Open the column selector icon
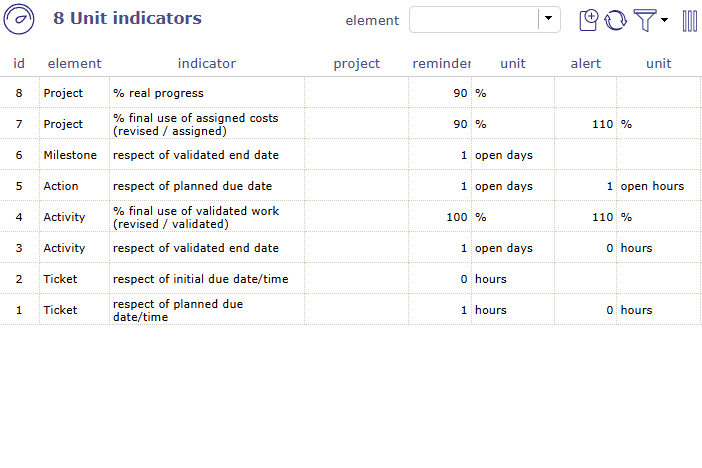 tap(690, 20)
